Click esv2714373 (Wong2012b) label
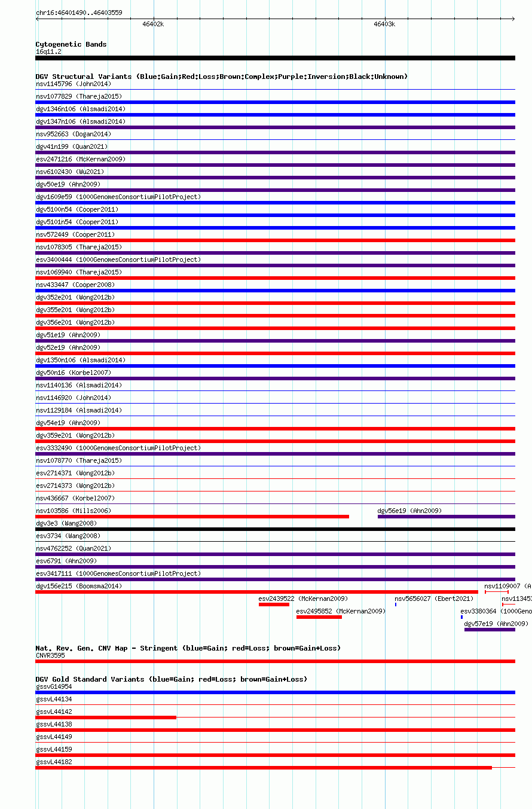The height and width of the screenshot is (809, 532). click(x=75, y=486)
